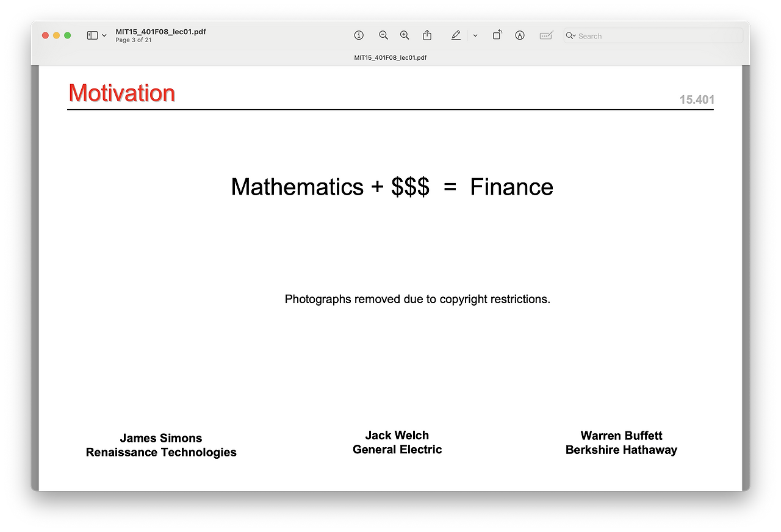Toggle the Markup toolbar
This screenshot has width=781, height=532.
[x=520, y=35]
